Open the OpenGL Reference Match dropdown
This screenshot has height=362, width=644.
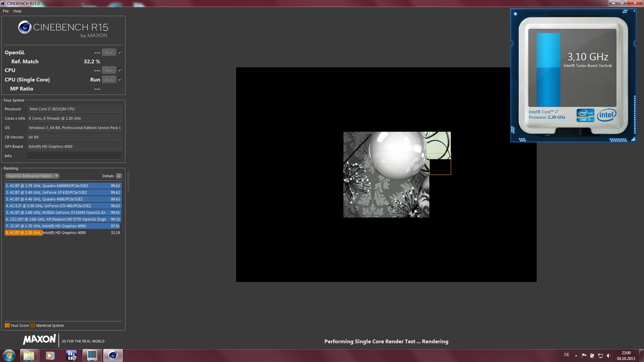point(32,176)
